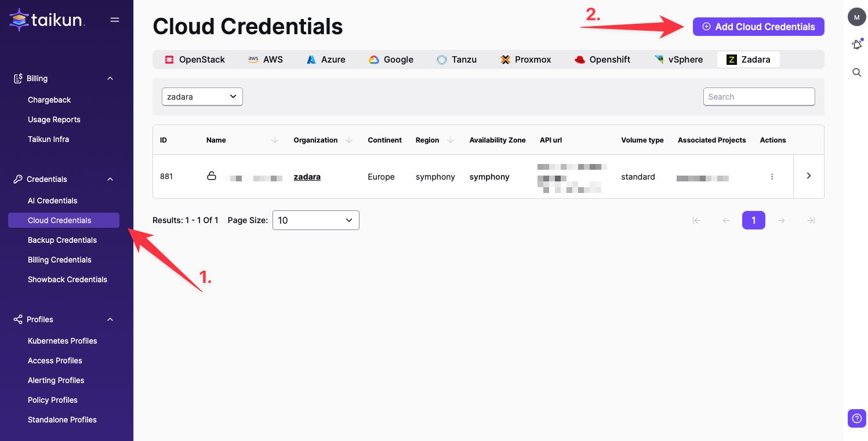The height and width of the screenshot is (441, 868).
Task: Click Add Cloud Credentials button
Action: click(x=758, y=27)
